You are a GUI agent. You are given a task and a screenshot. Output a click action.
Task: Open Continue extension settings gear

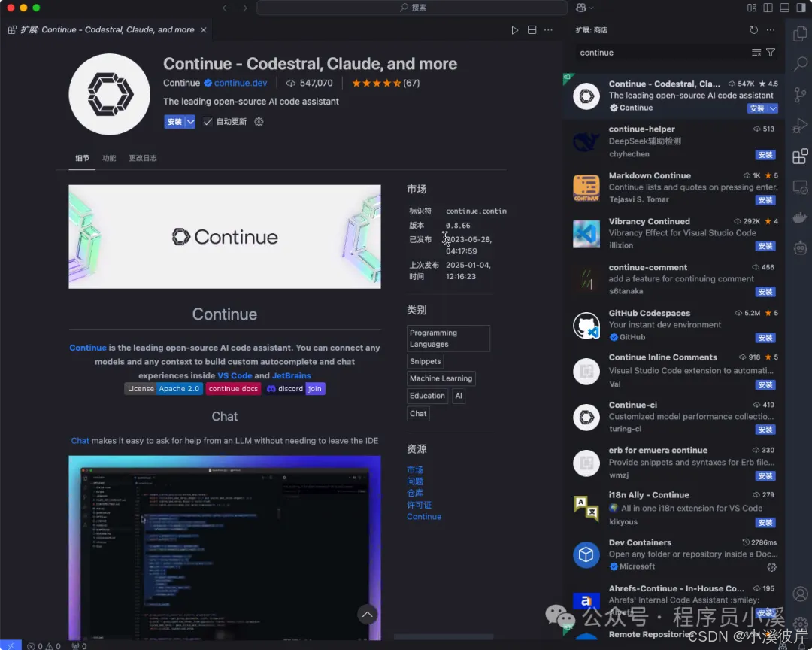click(259, 122)
